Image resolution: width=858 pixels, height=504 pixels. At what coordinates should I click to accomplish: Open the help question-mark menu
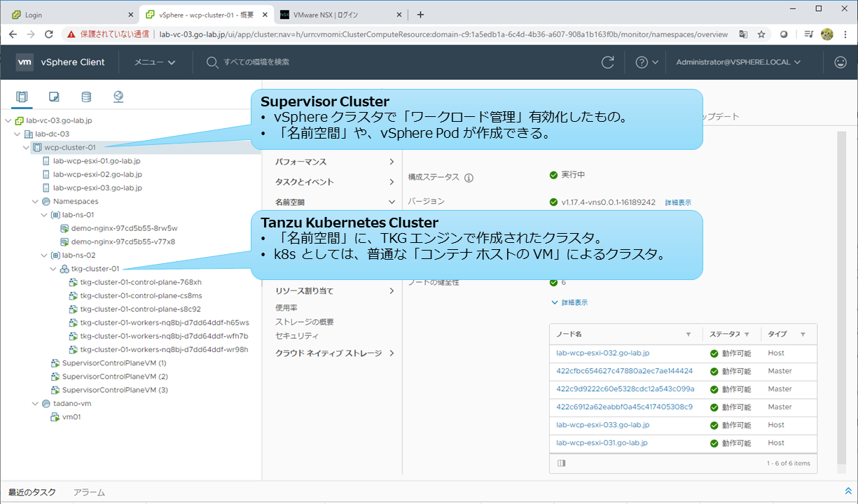pyautogui.click(x=646, y=62)
